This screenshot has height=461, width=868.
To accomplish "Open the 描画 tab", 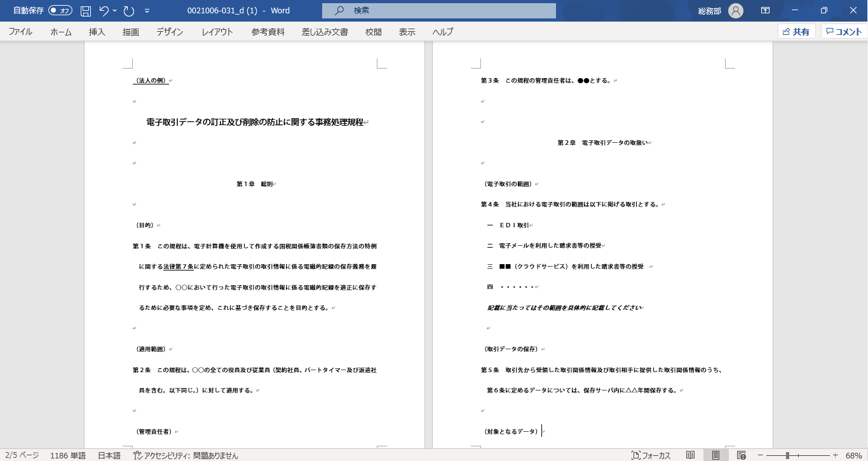I will [131, 32].
